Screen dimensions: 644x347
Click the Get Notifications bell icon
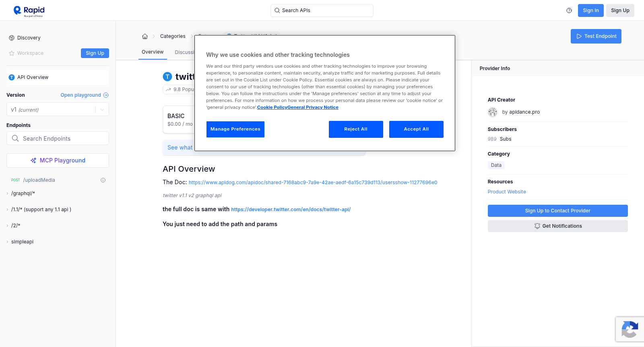point(537,226)
